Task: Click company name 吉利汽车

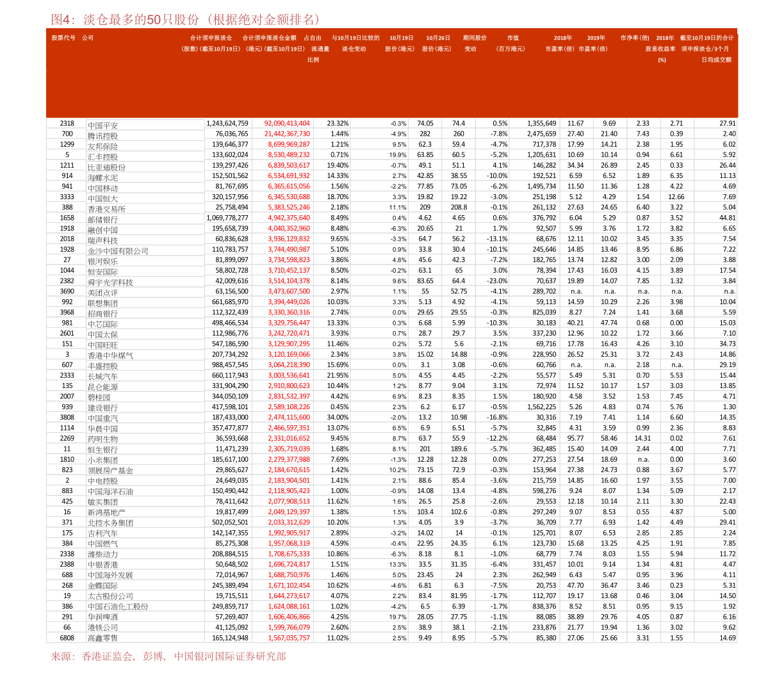Action: [103, 533]
